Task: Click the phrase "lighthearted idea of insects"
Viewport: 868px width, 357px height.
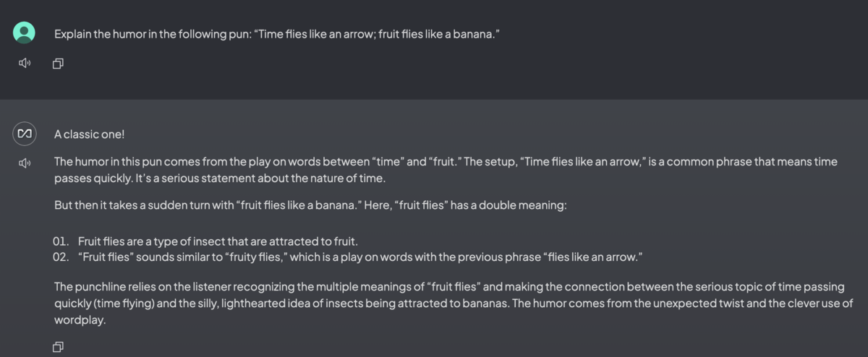Action: 282,303
